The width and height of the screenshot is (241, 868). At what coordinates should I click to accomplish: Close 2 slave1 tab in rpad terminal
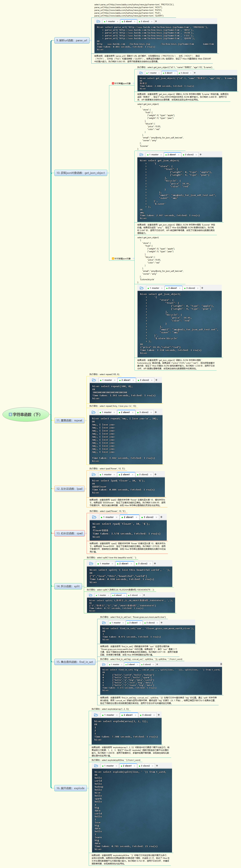[x=137, y=517]
